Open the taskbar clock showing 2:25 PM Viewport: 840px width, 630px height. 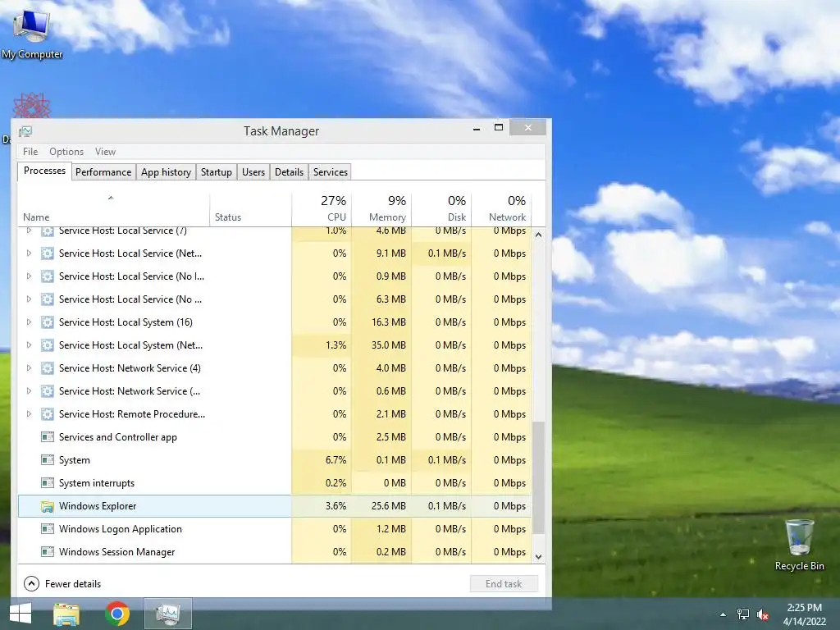pyautogui.click(x=804, y=614)
